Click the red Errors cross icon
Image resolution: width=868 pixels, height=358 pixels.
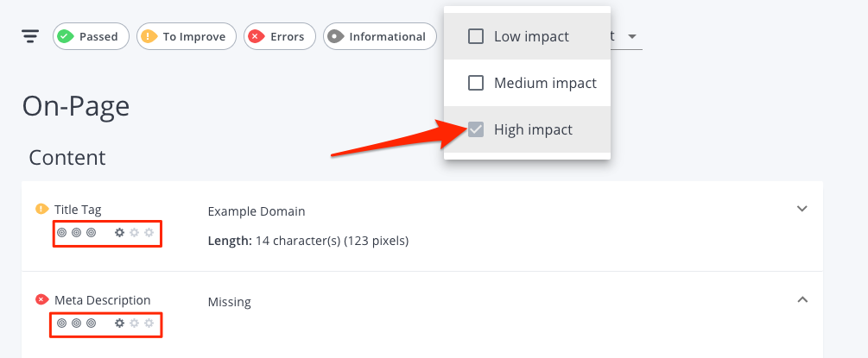point(257,36)
